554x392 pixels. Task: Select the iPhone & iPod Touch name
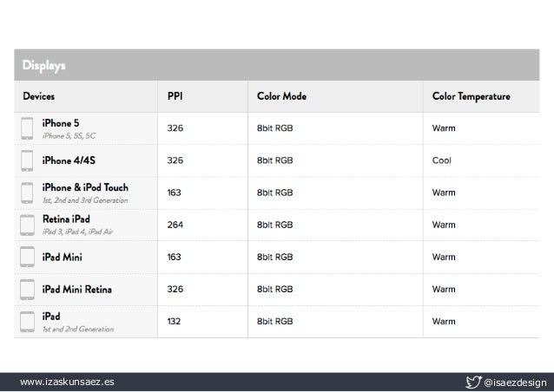point(85,187)
